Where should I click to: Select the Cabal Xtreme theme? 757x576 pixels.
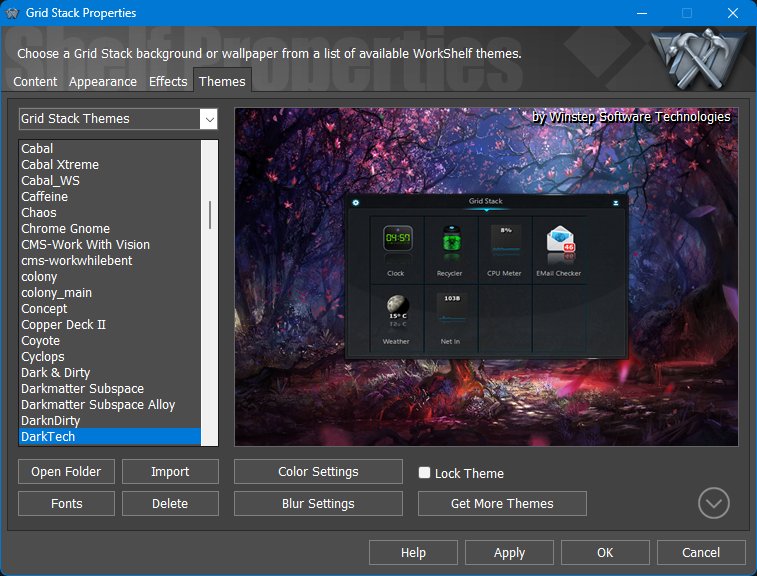coord(110,165)
